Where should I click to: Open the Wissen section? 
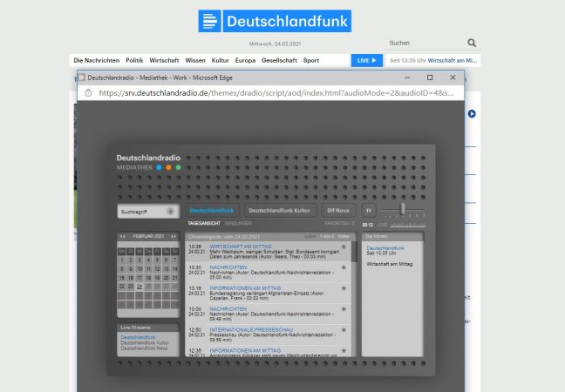click(x=195, y=60)
